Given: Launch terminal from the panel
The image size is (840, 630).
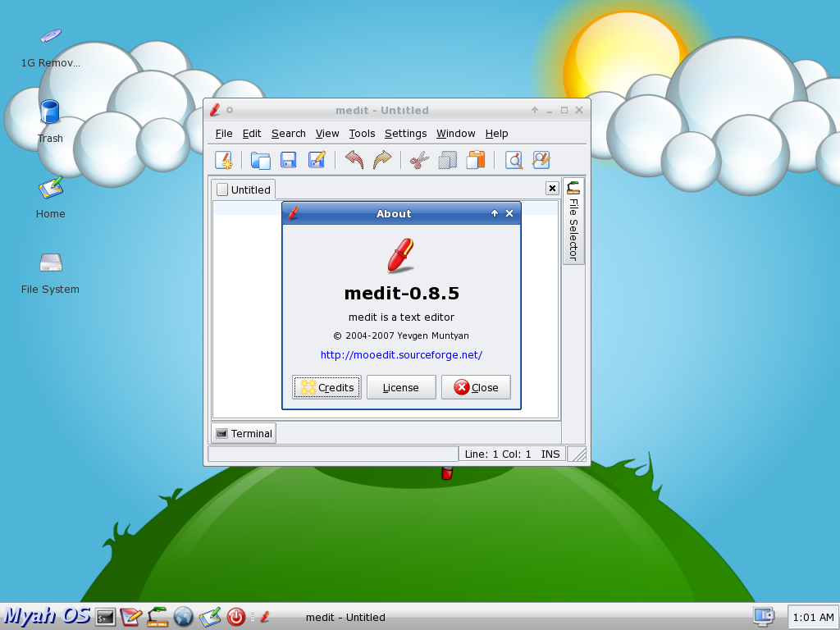Looking at the screenshot, I should tap(105, 617).
